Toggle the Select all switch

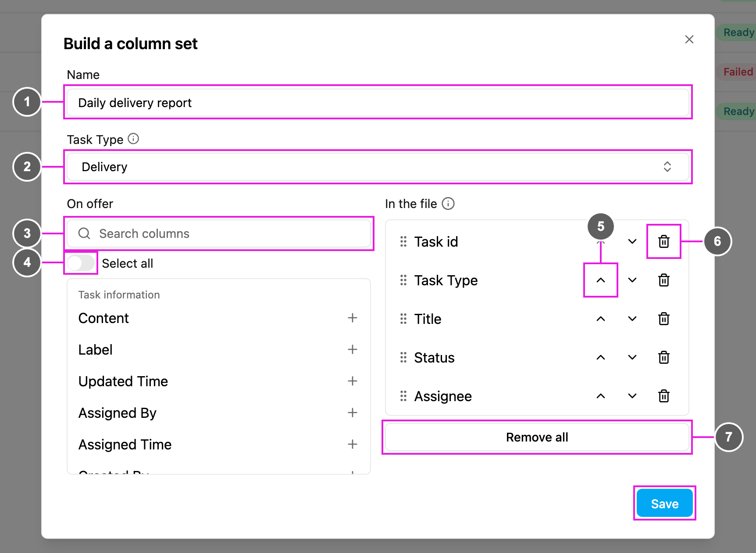tap(81, 263)
